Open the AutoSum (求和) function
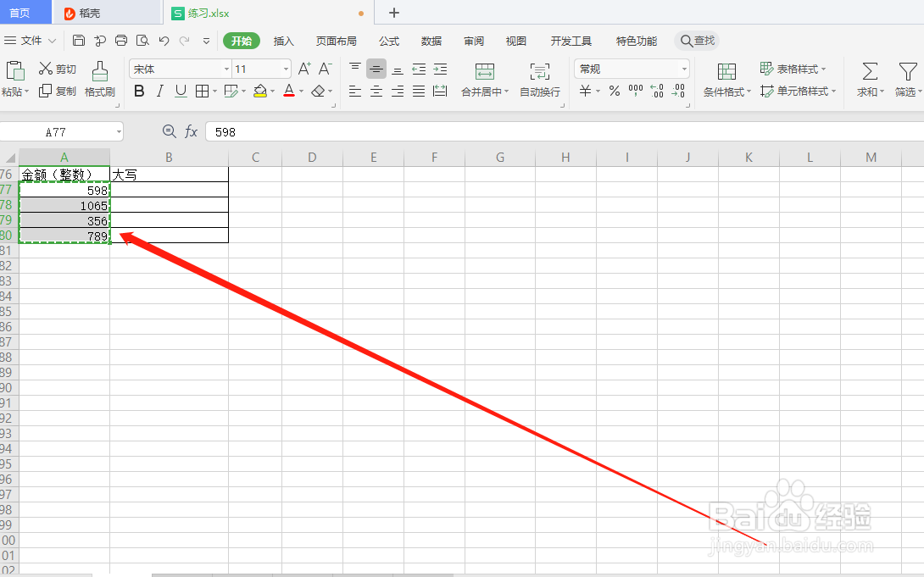The height and width of the screenshot is (577, 924). coord(867,80)
